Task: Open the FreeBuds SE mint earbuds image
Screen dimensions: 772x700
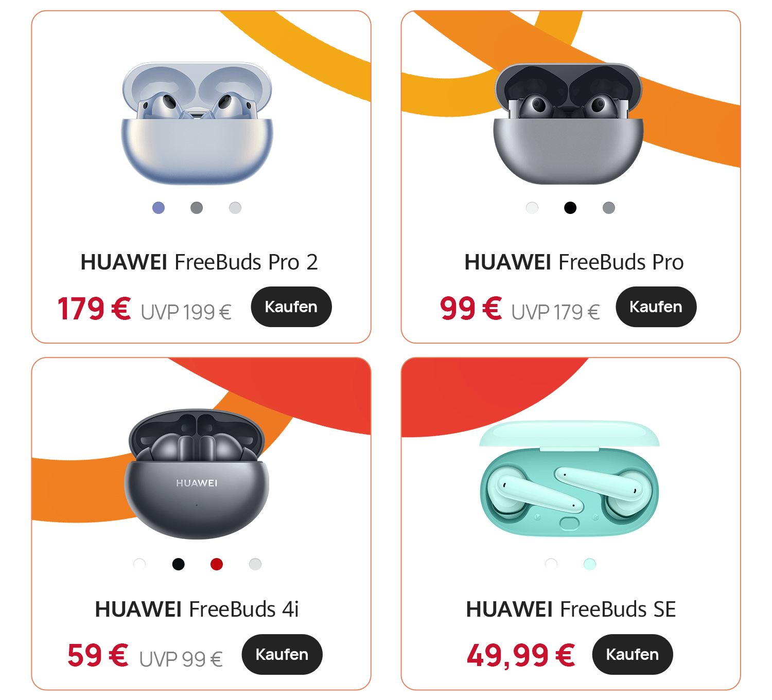Action: click(x=569, y=478)
